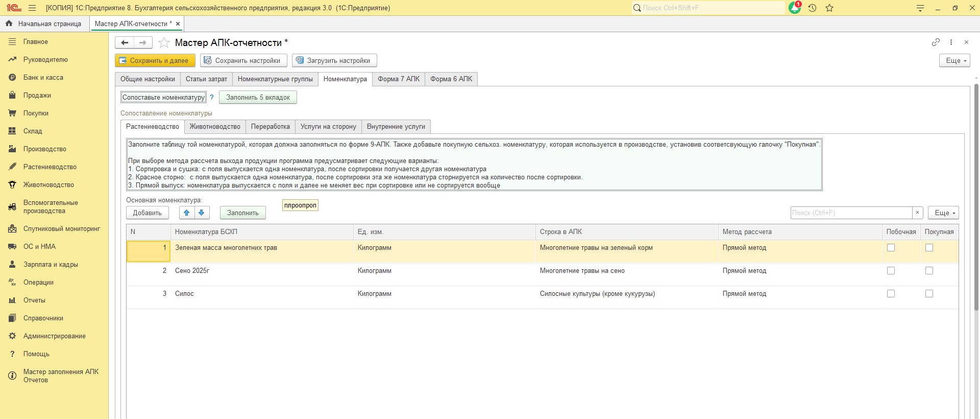
Task: Click Загрузить настройки button
Action: point(334,60)
